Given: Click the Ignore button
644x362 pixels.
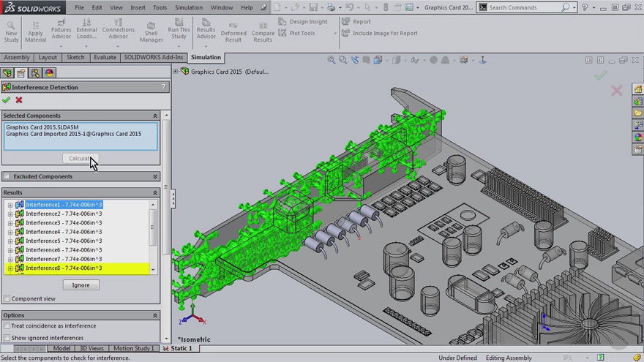Looking at the screenshot, I should (x=80, y=284).
